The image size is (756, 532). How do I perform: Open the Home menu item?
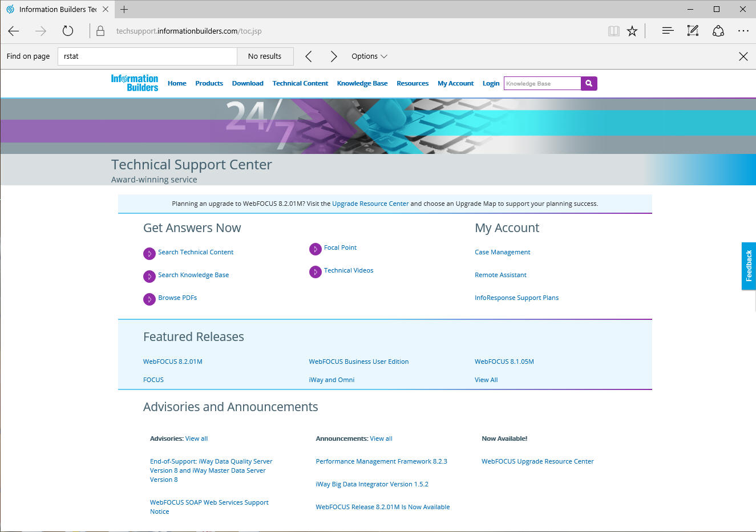177,83
